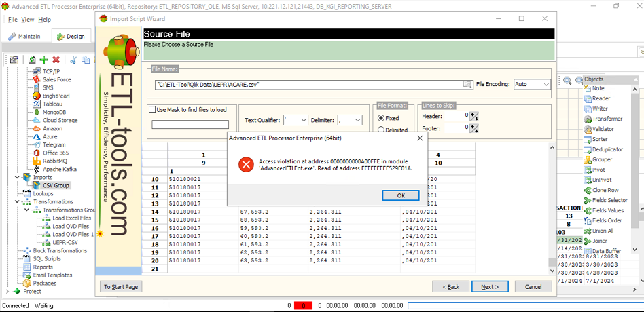Switch to the Maintain tab
The height and width of the screenshot is (312, 644).
[x=25, y=36]
